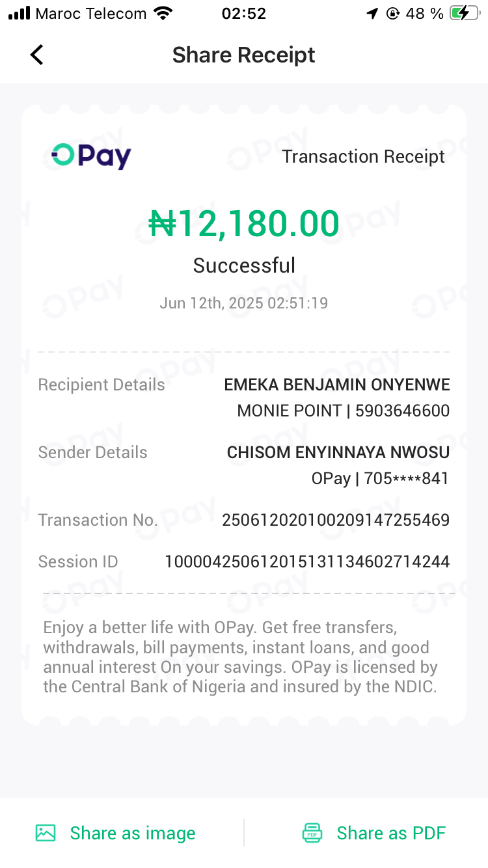Select the Session ID value
Screen dimensions: 488x868
(307, 562)
